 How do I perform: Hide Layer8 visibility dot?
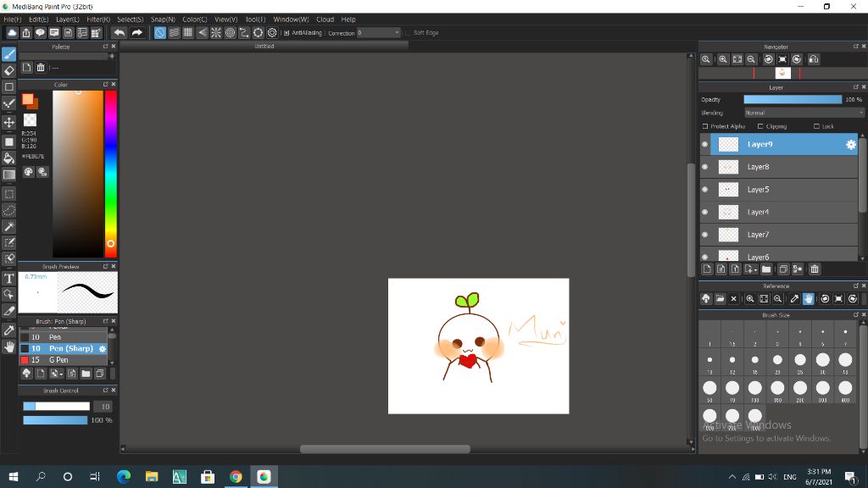[704, 167]
